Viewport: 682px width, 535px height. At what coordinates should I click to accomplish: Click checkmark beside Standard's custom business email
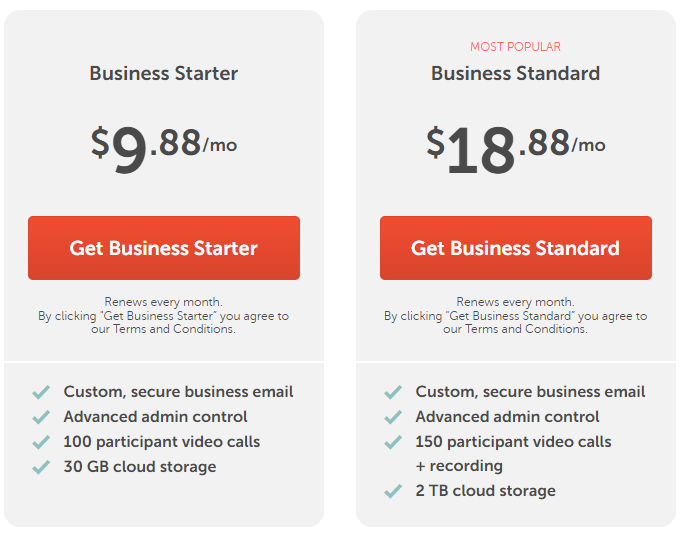click(393, 392)
